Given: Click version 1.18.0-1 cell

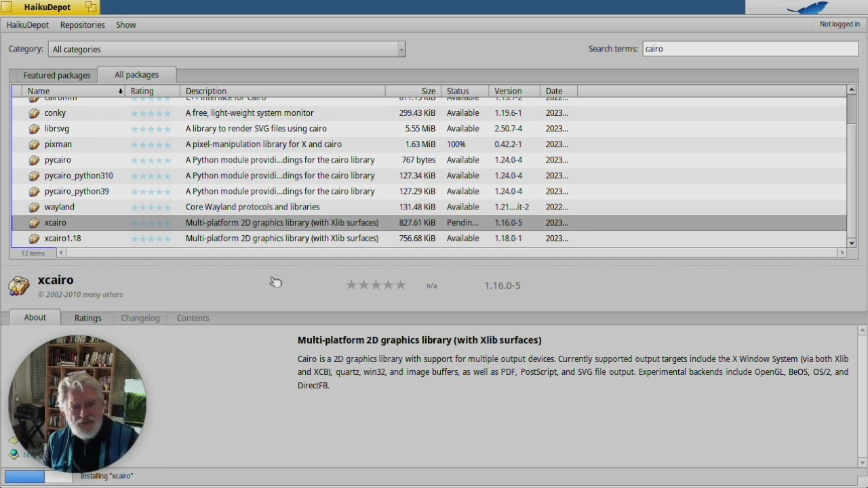Looking at the screenshot, I should pos(508,239).
